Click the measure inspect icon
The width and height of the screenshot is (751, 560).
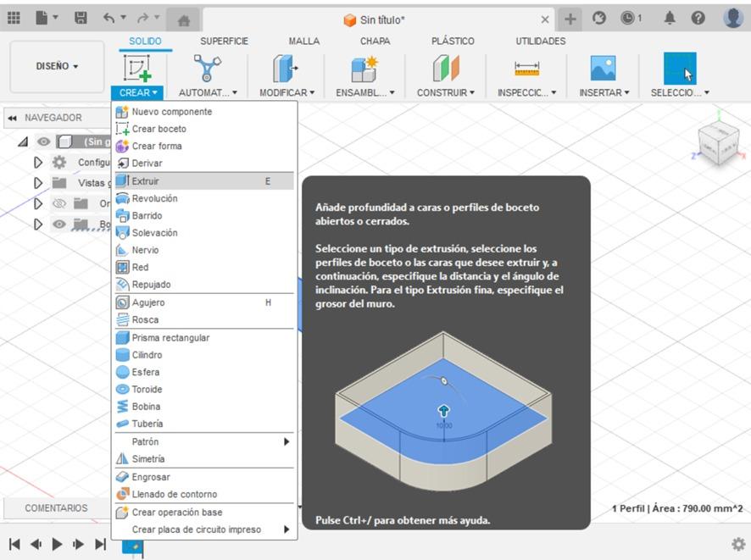click(527, 69)
